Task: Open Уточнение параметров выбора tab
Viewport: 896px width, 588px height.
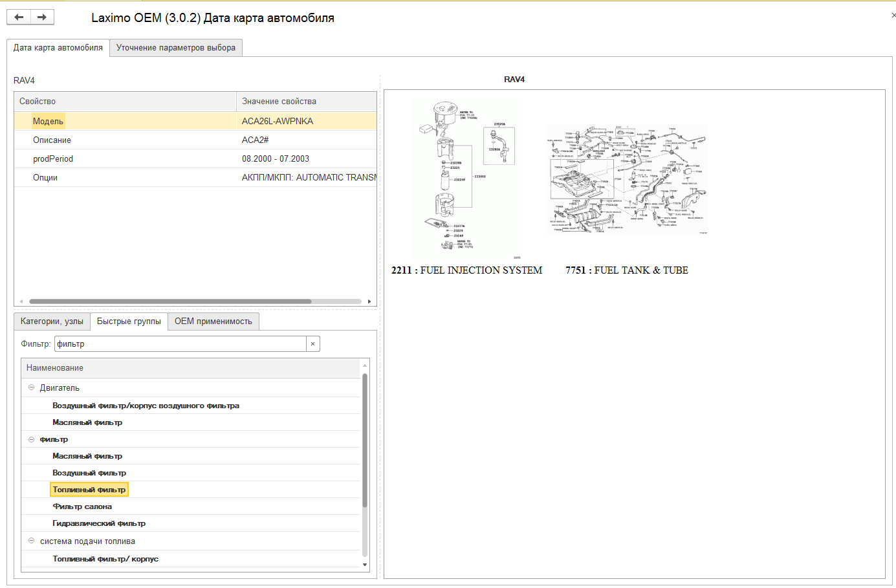Action: coord(176,48)
